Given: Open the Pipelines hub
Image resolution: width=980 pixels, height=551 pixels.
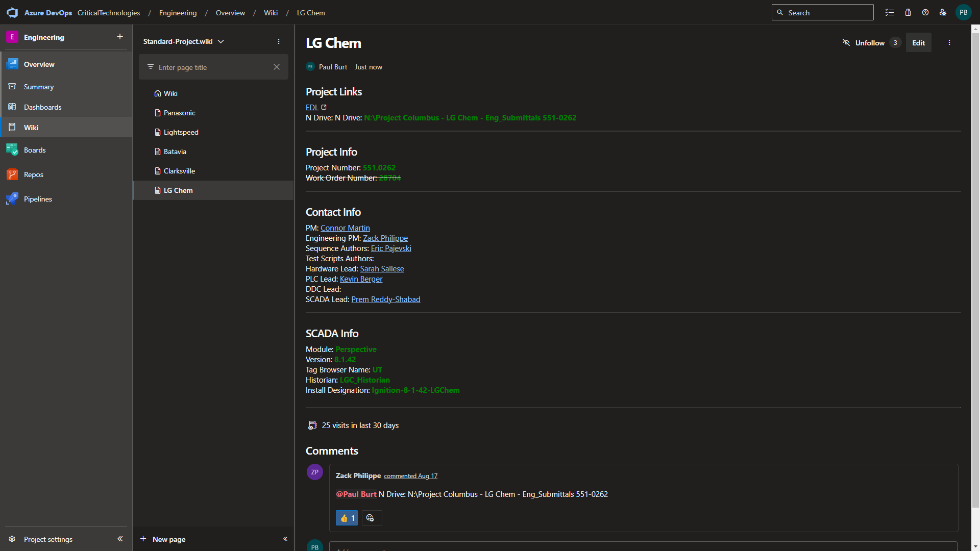Looking at the screenshot, I should (38, 199).
